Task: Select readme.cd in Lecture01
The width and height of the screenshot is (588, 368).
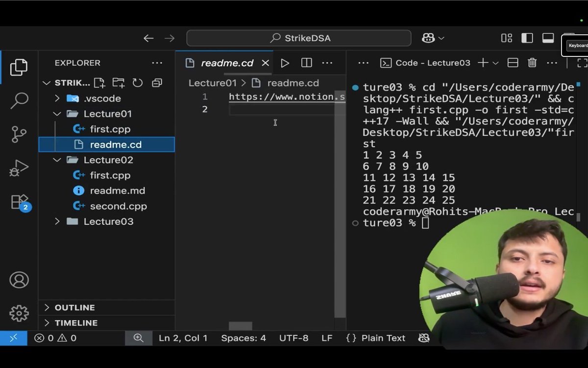Action: click(107, 144)
